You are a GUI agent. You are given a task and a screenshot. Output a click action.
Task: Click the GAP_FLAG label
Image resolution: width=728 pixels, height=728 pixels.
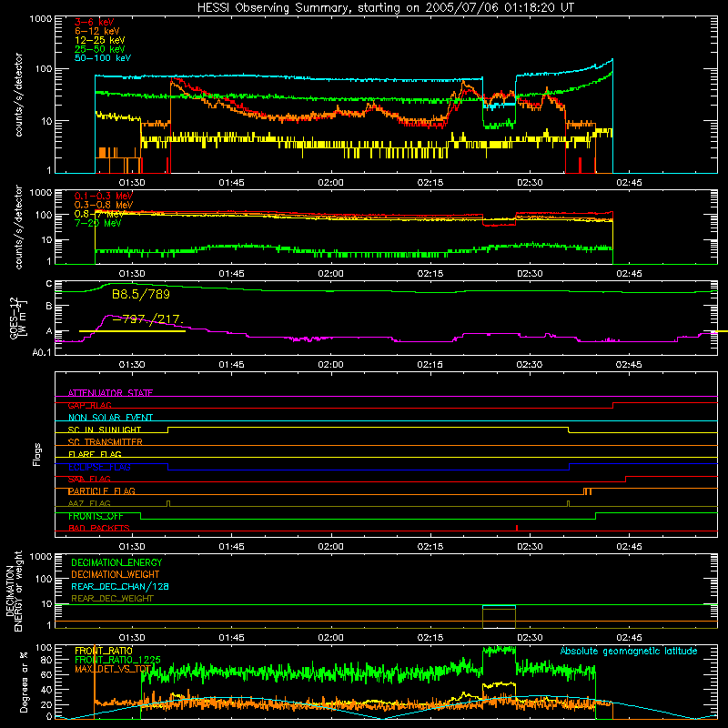[x=89, y=405]
